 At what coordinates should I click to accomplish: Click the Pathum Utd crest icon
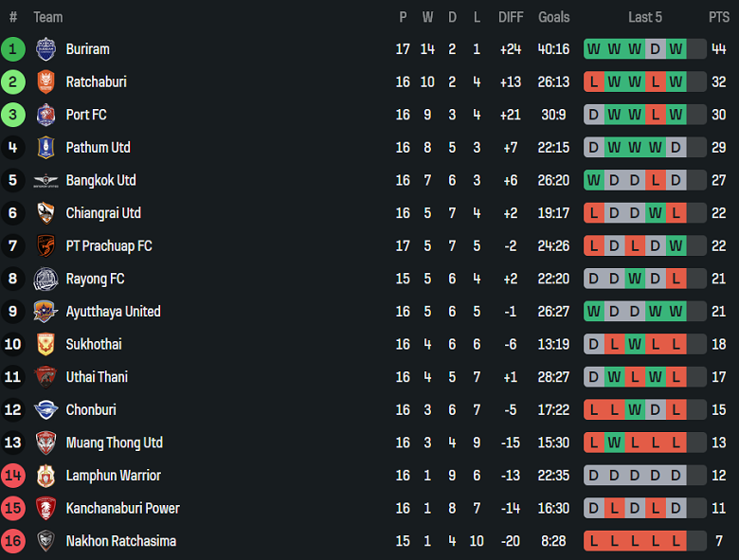point(45,148)
